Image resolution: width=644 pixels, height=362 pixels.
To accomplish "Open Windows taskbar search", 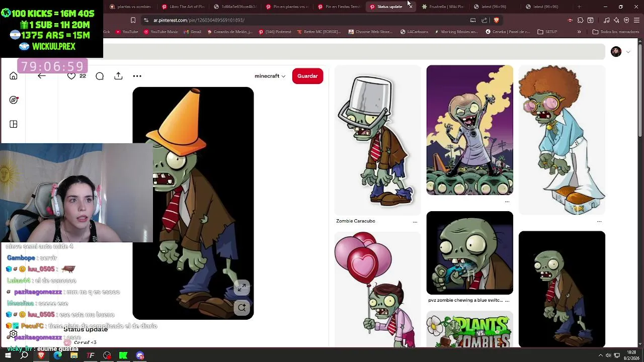I will (24, 355).
